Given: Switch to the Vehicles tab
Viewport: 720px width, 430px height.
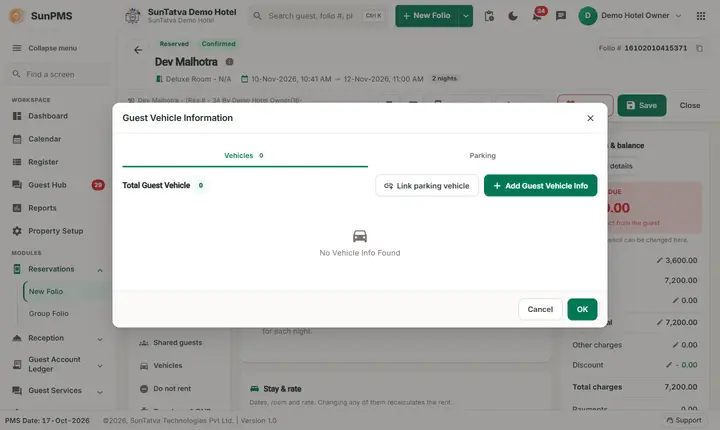Looking at the screenshot, I should pos(245,156).
